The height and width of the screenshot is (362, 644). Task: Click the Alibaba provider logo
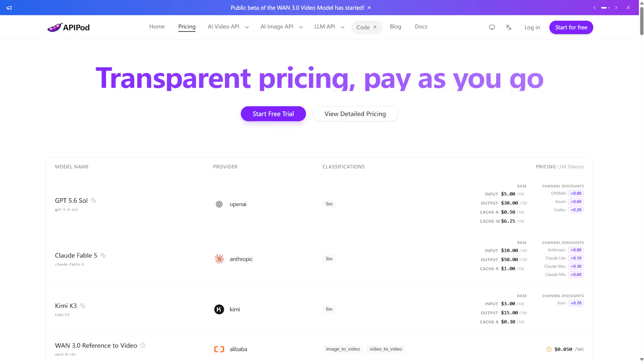219,349
